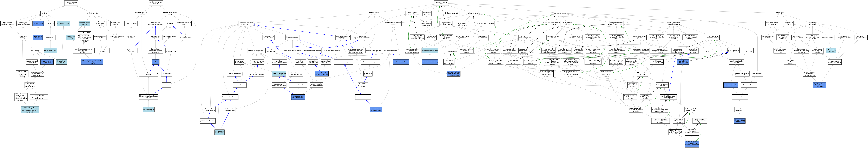Select the 'anatomical structure development' node

[x=246, y=24]
